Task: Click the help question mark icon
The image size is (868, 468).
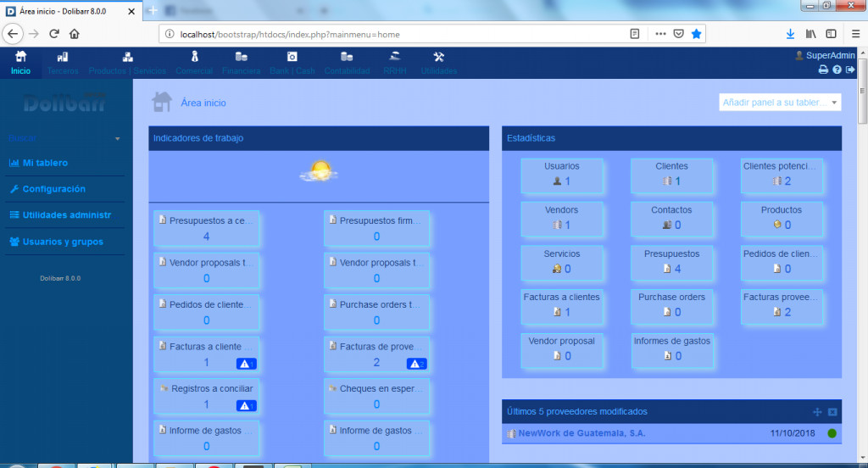Action: tap(837, 70)
